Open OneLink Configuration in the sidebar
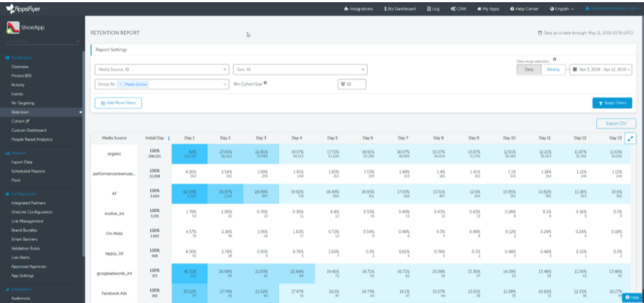Image resolution: width=644 pixels, height=303 pixels. pos(32,212)
